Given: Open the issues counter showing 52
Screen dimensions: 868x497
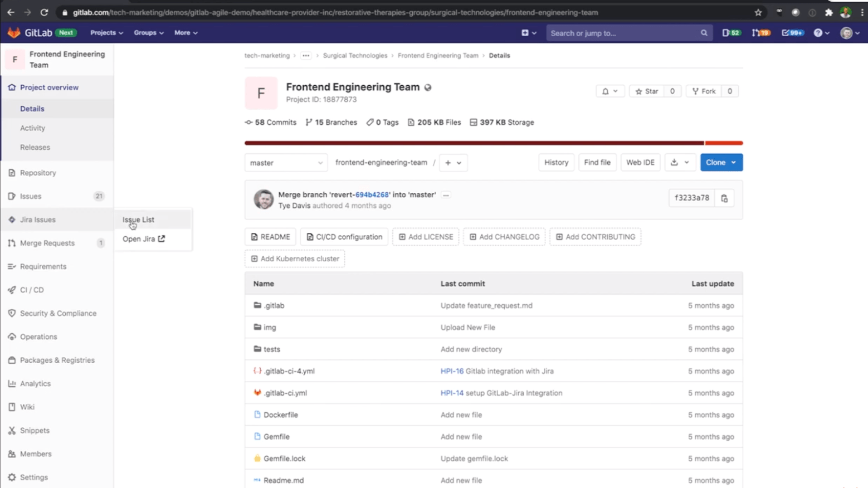Looking at the screenshot, I should click(x=731, y=33).
